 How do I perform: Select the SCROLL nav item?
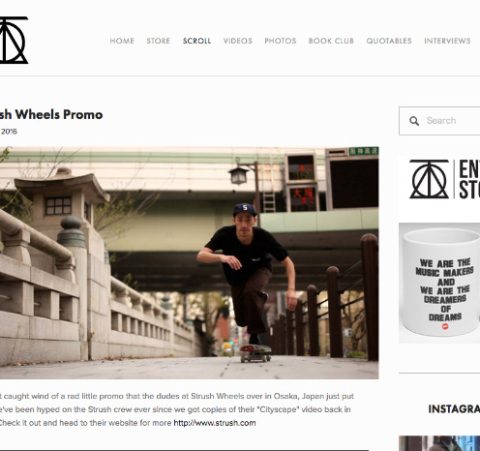tap(197, 41)
